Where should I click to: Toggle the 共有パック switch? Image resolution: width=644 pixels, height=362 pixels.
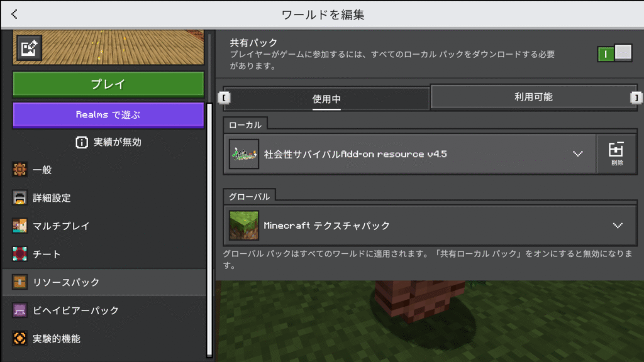pyautogui.click(x=614, y=53)
